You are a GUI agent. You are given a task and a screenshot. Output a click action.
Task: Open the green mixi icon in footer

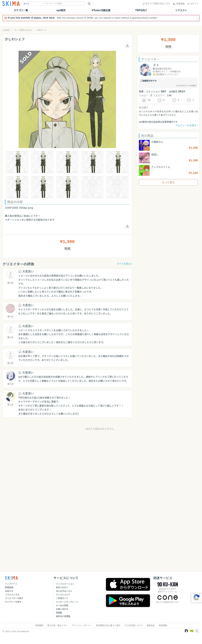coord(191,631)
